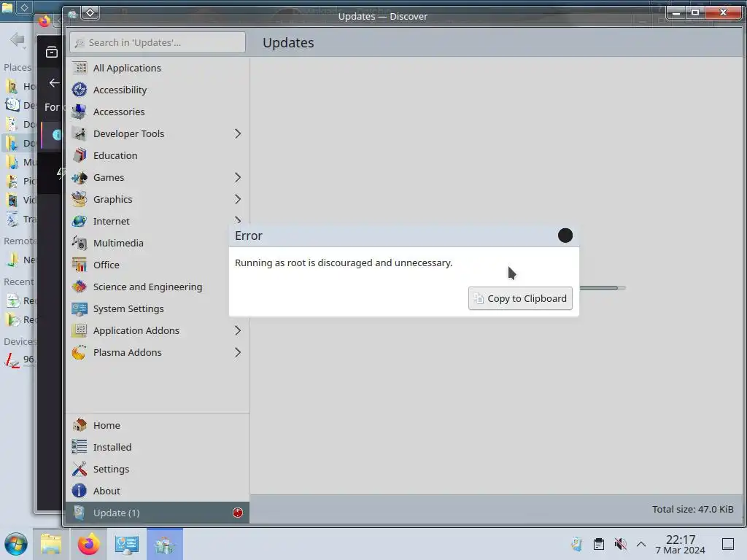Screen dimensions: 747x560
Task: Open the system settings taskbar icon
Action: (127, 544)
